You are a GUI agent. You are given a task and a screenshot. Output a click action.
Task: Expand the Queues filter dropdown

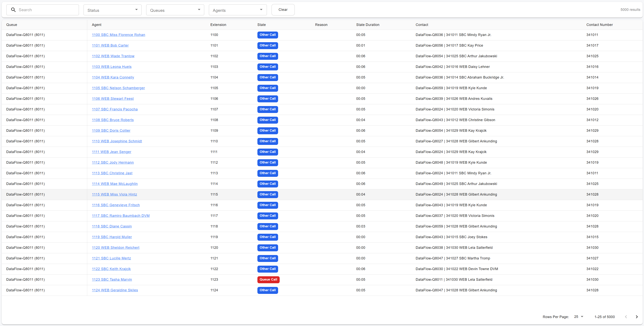(175, 10)
